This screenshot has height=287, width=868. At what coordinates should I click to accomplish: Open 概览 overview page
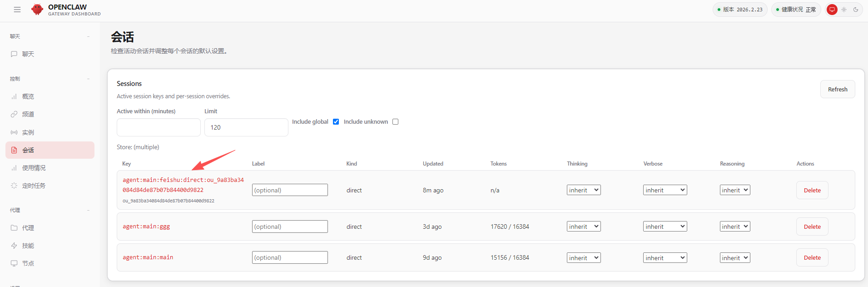(50, 96)
